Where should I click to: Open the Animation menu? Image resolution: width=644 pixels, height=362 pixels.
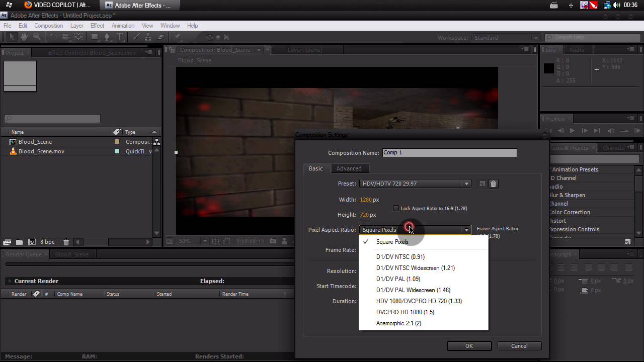pyautogui.click(x=123, y=26)
